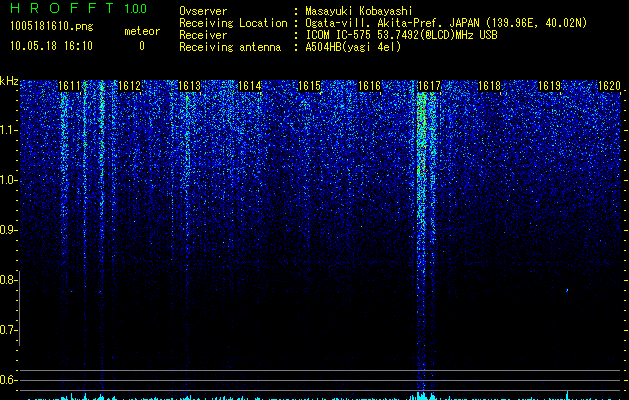Viewport: 629px width, 400px height.
Task: Click the 1615 time marker
Action: pyautogui.click(x=309, y=86)
